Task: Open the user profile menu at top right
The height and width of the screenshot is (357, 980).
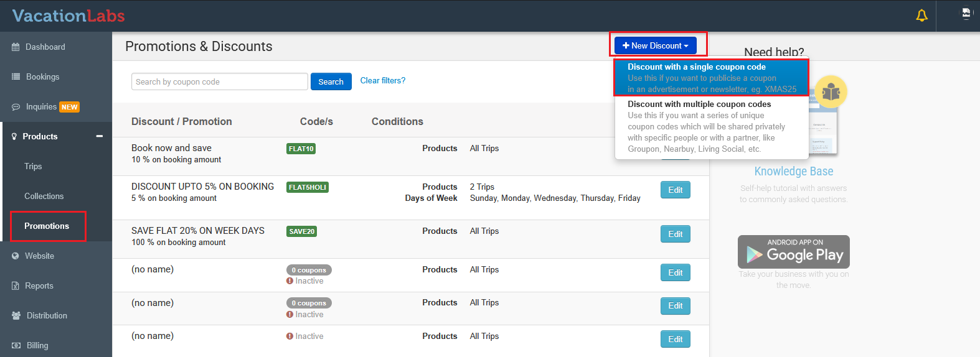Action: [966, 14]
